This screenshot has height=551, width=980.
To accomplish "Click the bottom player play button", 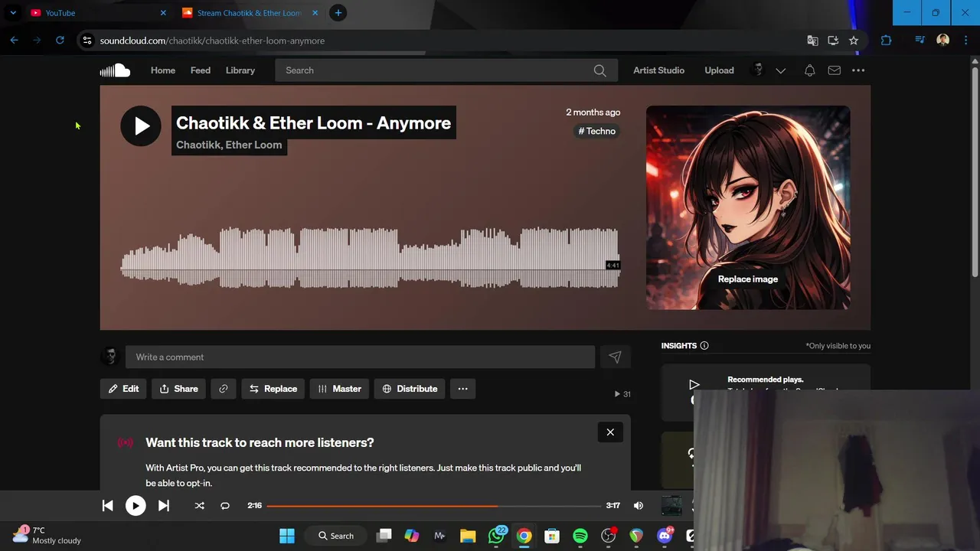I will 136,505.
